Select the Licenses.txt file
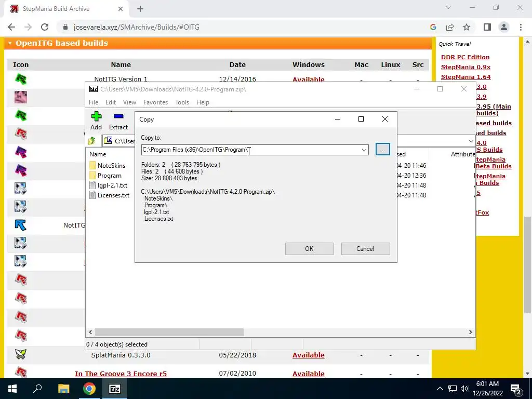Screen dimensions: 532x399 109,195
